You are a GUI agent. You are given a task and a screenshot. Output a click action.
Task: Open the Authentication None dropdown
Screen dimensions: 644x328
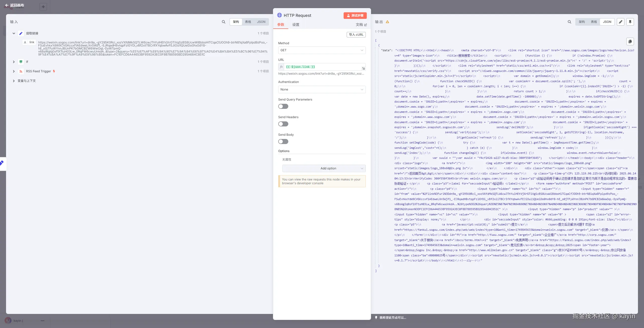(x=322, y=89)
